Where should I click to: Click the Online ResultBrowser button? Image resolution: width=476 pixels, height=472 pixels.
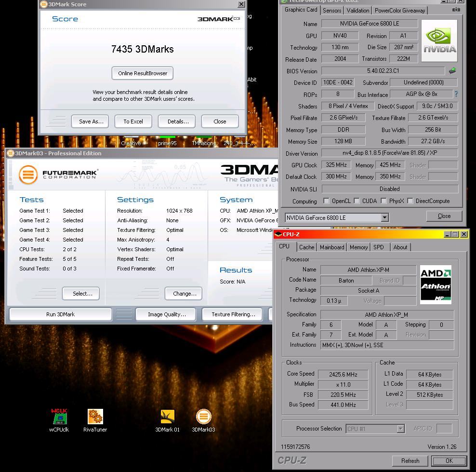pos(143,73)
